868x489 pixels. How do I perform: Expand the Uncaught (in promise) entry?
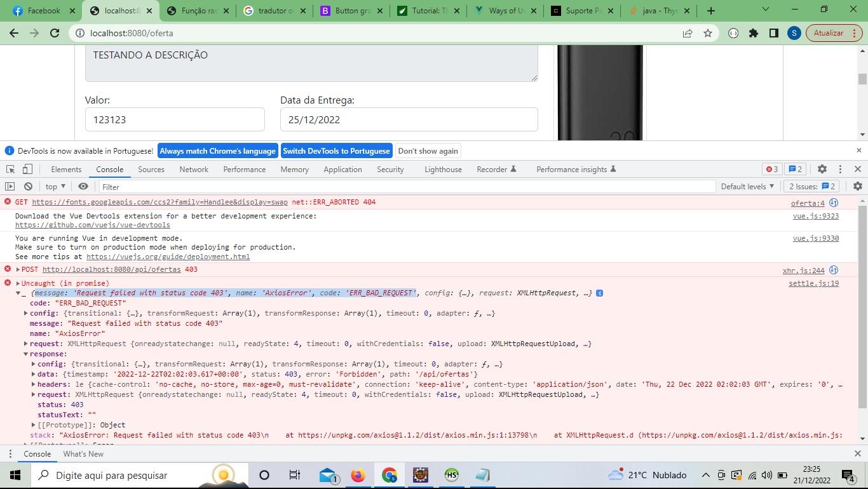[18, 283]
